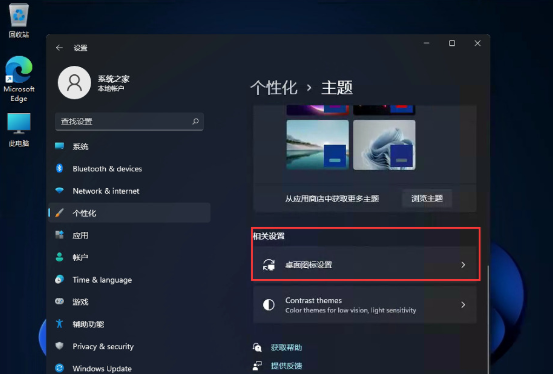Screen dimensions: 553x374
Task: Click the chevron on Contrast themes row
Action: tap(463, 304)
